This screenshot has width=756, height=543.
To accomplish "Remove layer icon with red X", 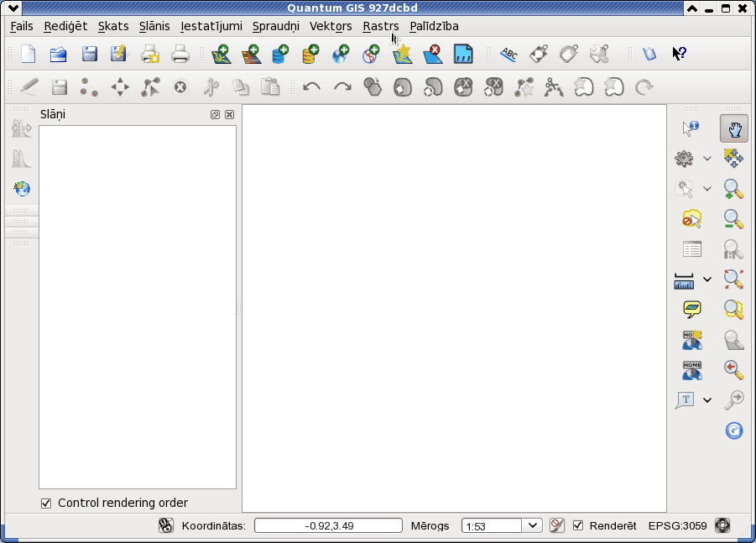I will [x=432, y=54].
